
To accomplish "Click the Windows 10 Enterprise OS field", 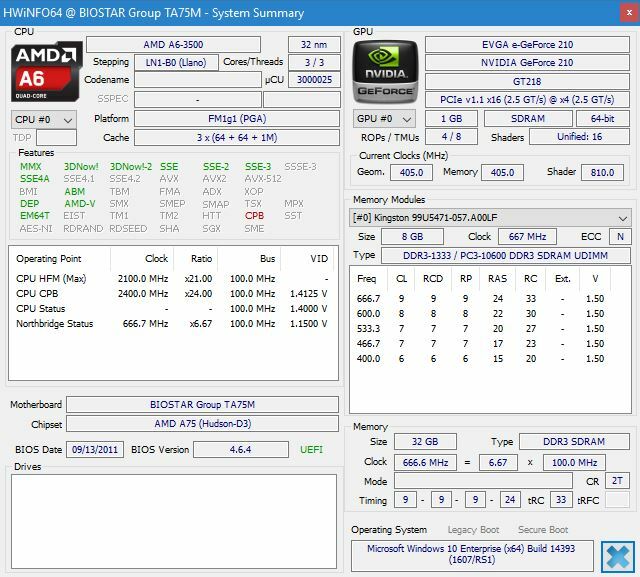I will [472, 555].
